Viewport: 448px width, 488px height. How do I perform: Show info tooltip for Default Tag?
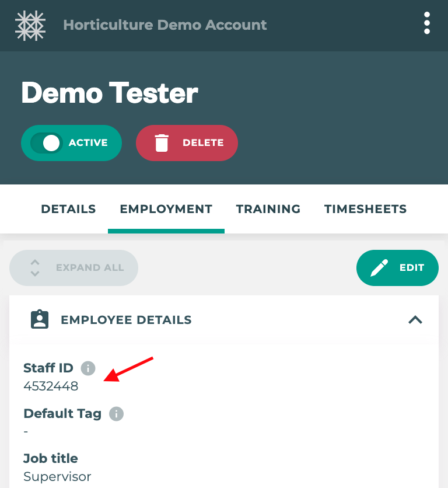116,414
